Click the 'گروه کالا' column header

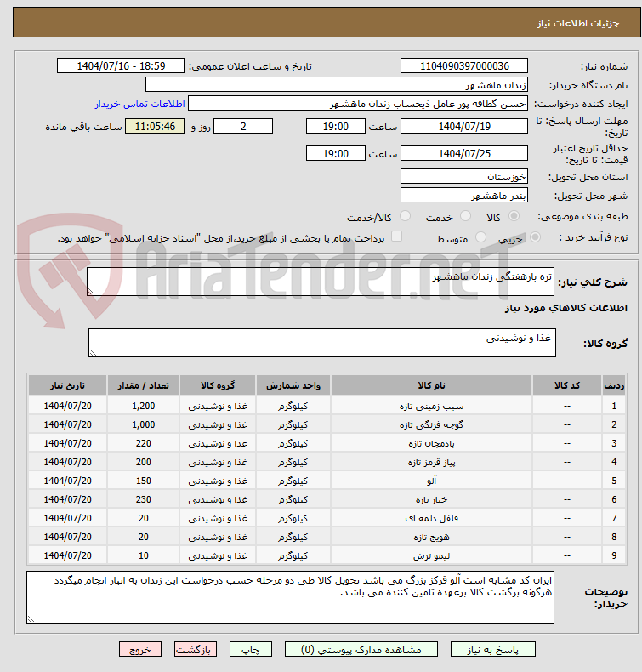pos(218,385)
